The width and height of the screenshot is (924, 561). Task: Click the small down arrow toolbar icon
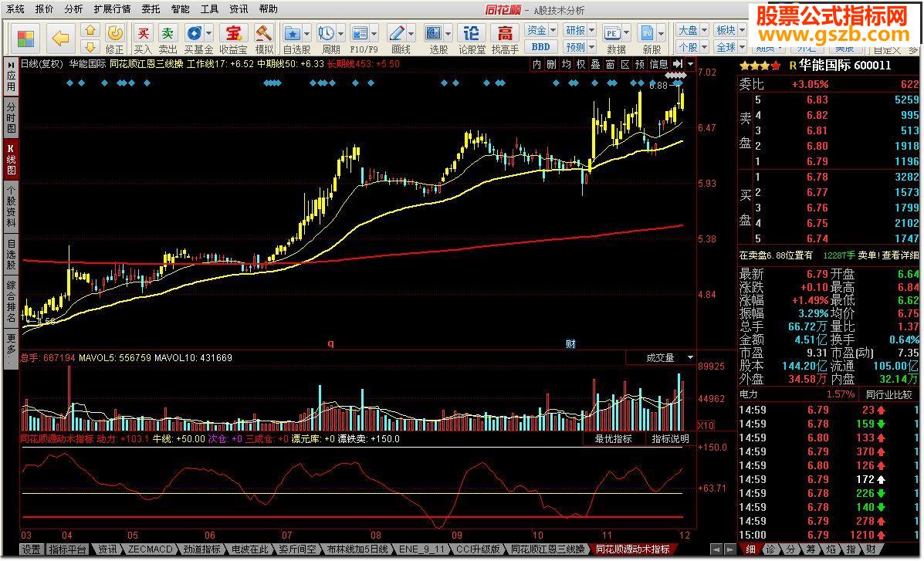[90, 46]
